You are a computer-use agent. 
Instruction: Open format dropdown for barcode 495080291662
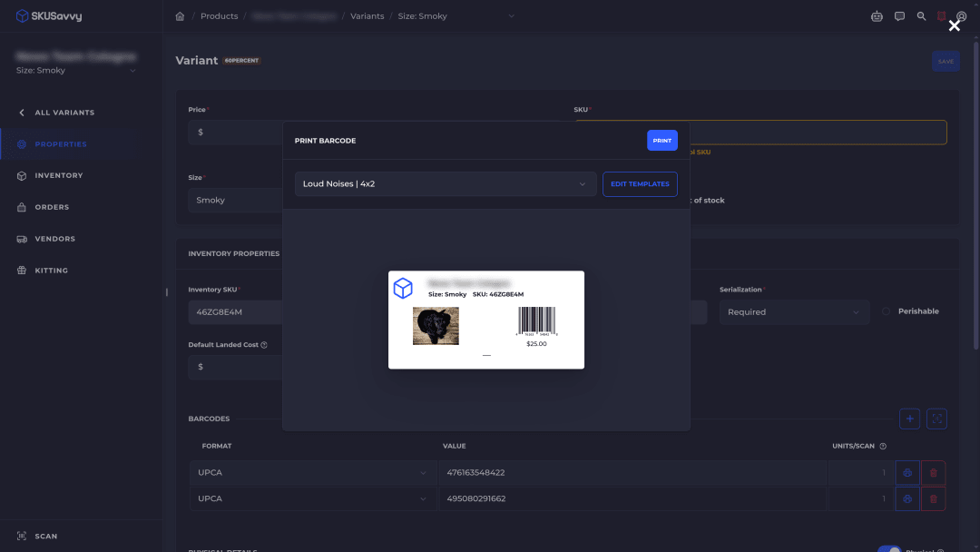[312, 498]
